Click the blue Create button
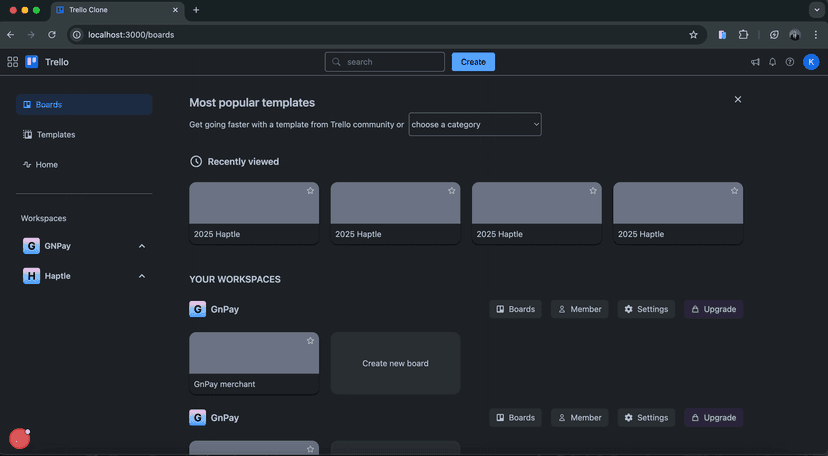Image resolution: width=828 pixels, height=456 pixels. pyautogui.click(x=473, y=62)
